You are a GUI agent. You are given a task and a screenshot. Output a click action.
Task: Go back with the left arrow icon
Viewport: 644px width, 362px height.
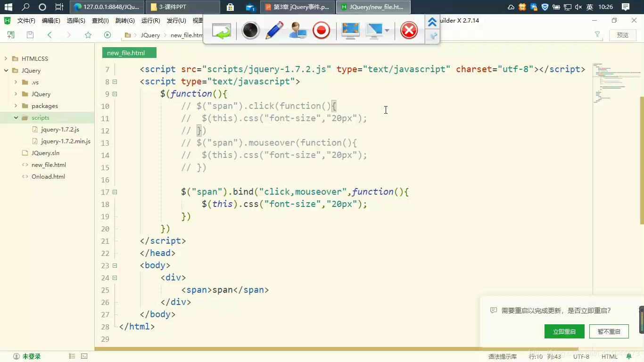tap(50, 35)
